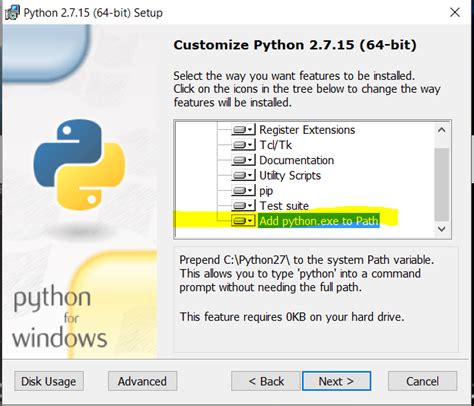Proceed with the Next > button
The image size is (474, 406).
click(x=336, y=381)
